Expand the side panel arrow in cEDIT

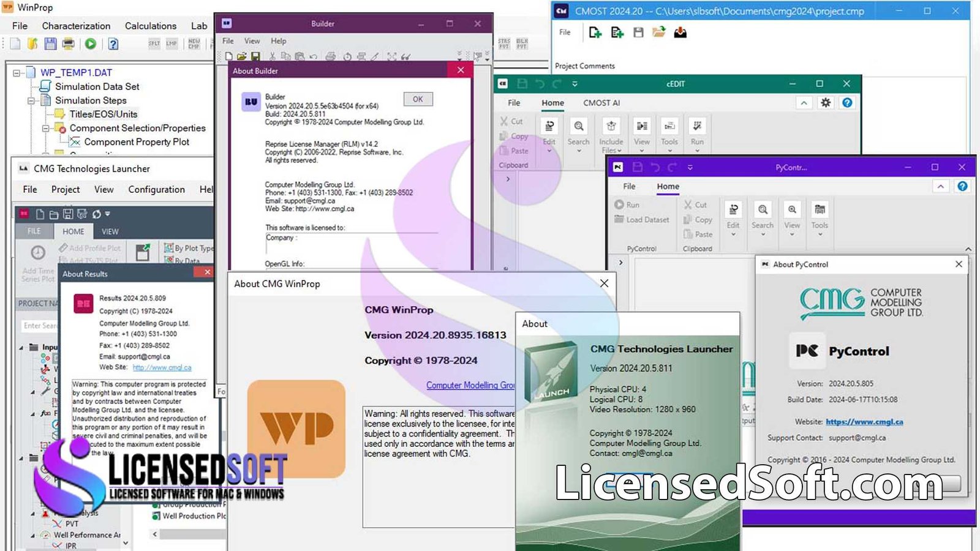[x=508, y=179]
